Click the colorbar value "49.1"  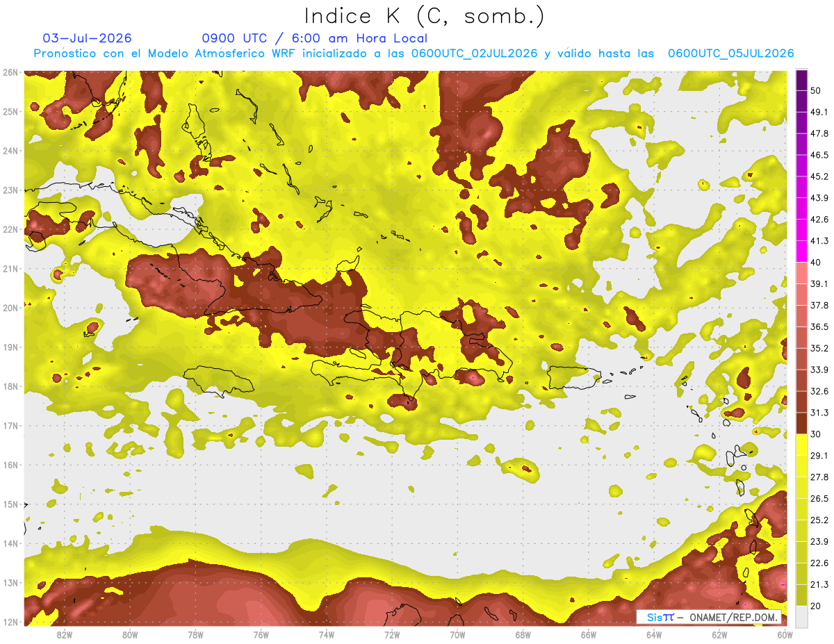818,112
